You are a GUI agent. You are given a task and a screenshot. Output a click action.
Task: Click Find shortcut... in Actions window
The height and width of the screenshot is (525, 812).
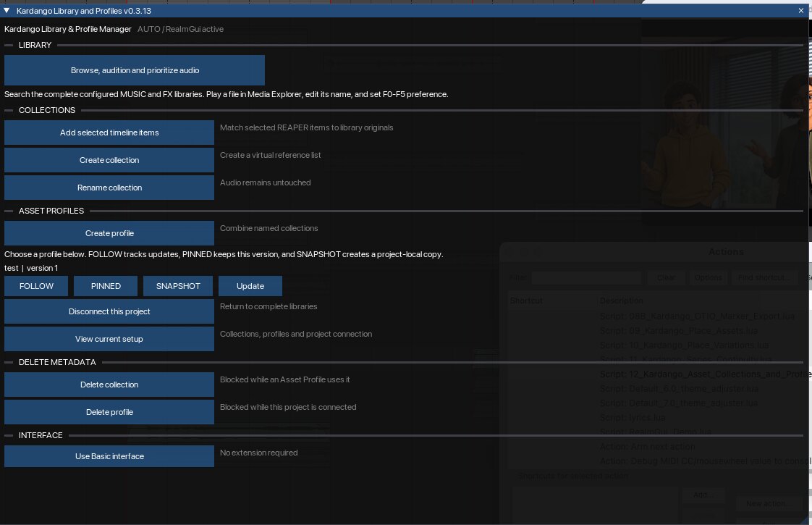pos(764,278)
